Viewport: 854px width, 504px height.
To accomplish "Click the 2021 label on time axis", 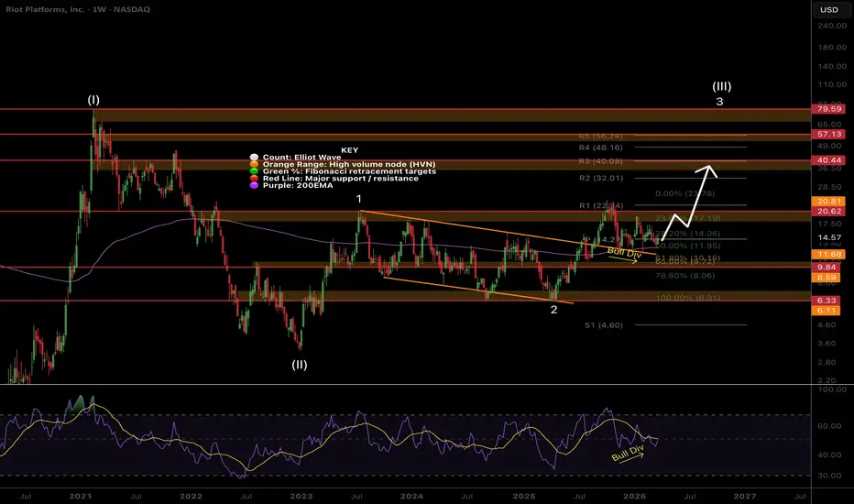I will coord(81,497).
